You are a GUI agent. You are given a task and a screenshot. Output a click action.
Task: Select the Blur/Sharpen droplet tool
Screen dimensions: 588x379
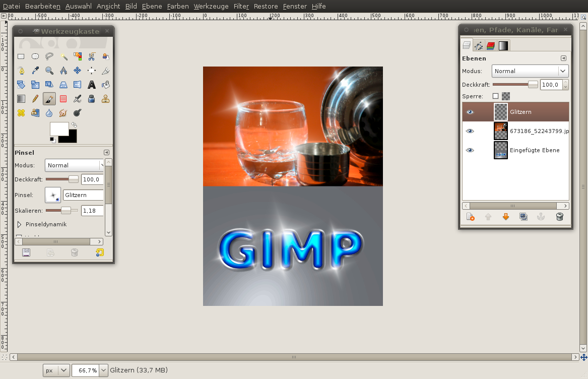tap(49, 113)
